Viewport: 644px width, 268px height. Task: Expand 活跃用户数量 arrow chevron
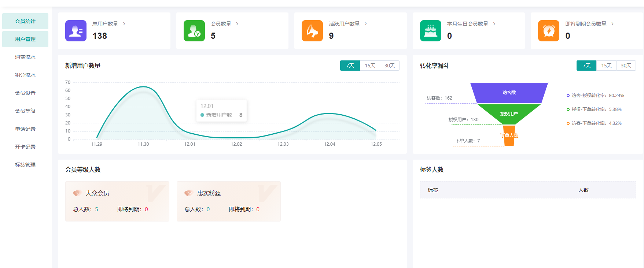pyautogui.click(x=366, y=24)
